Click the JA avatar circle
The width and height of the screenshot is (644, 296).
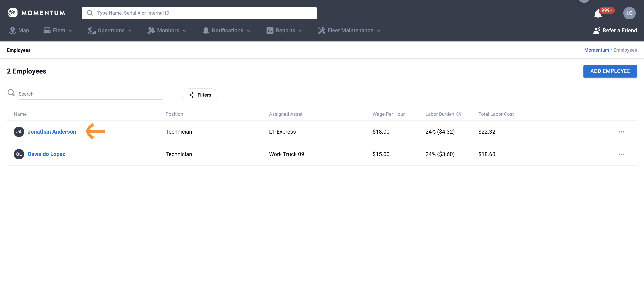click(x=19, y=132)
